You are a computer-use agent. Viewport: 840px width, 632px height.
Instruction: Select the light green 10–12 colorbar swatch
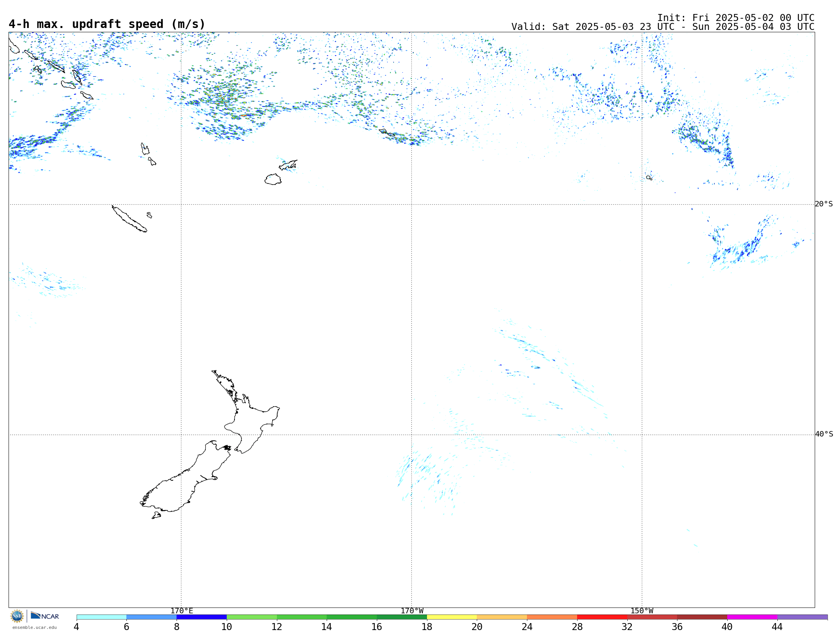pyautogui.click(x=252, y=617)
